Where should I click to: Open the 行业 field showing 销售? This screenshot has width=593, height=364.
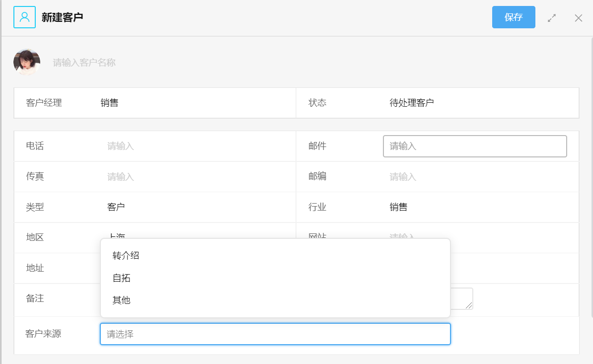pos(398,207)
